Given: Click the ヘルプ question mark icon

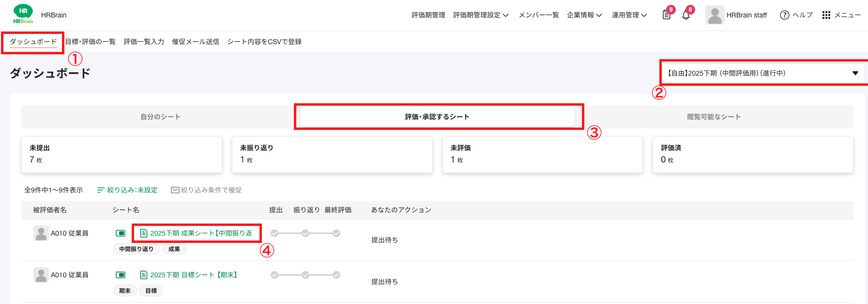Looking at the screenshot, I should tap(784, 15).
